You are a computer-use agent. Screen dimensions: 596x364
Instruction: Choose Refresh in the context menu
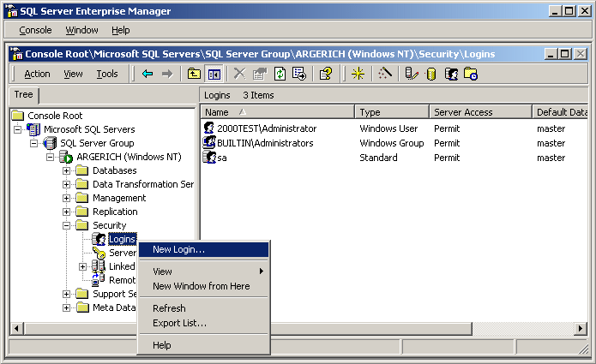coord(204,308)
